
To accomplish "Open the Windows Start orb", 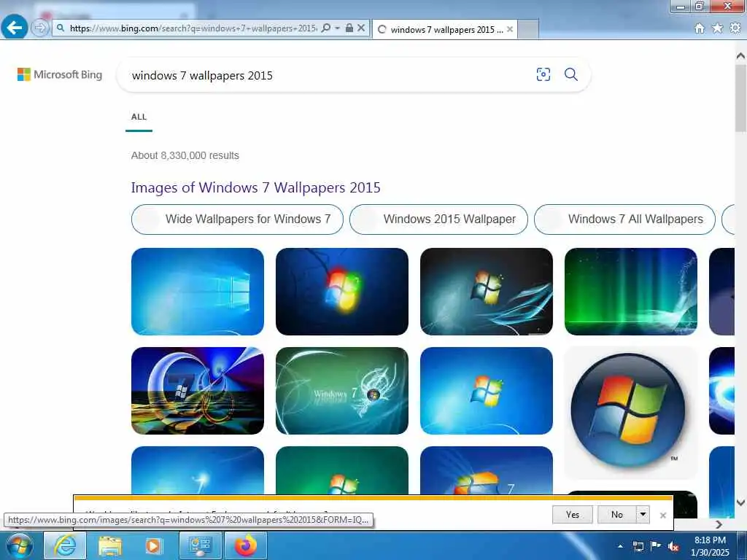I will point(20,545).
